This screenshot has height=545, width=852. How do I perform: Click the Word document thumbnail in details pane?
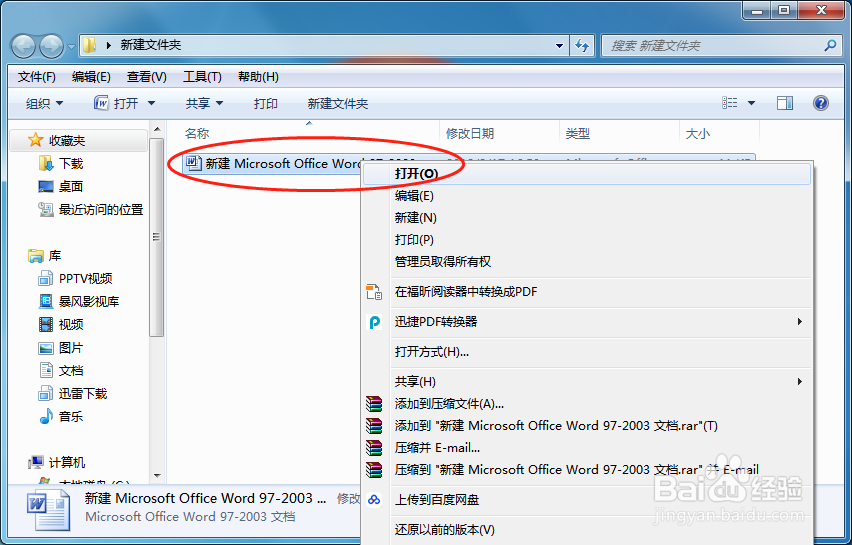tap(48, 510)
